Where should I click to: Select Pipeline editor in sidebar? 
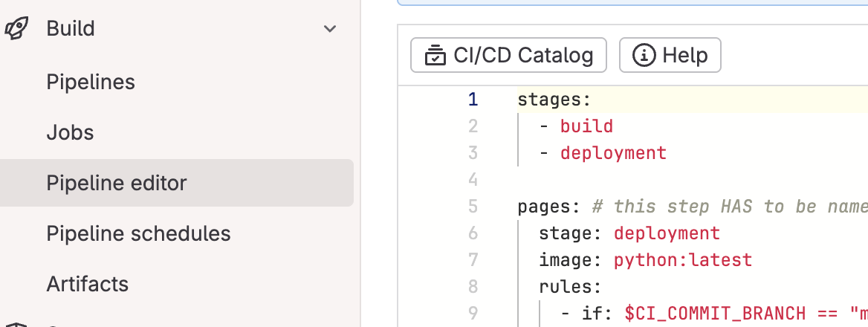click(x=117, y=183)
